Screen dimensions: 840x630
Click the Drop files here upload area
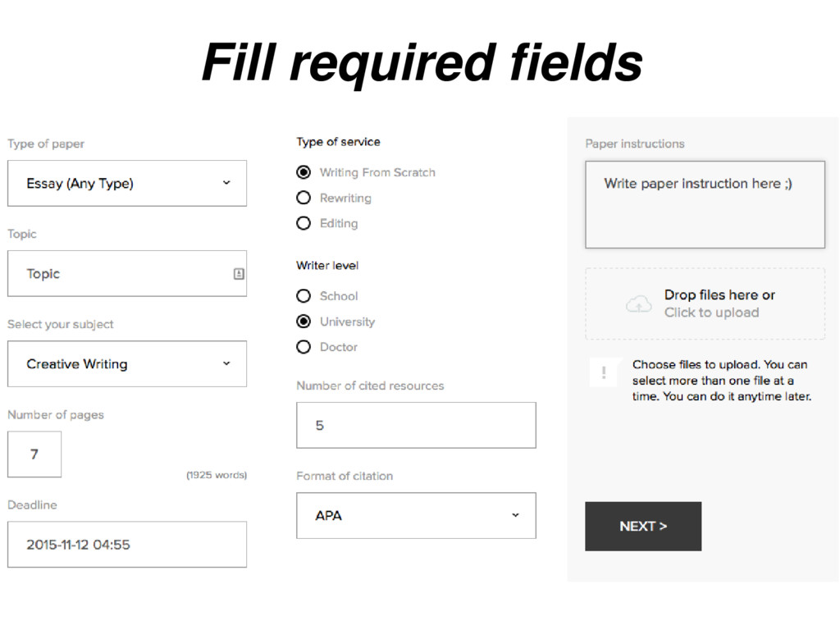pyautogui.click(x=705, y=304)
